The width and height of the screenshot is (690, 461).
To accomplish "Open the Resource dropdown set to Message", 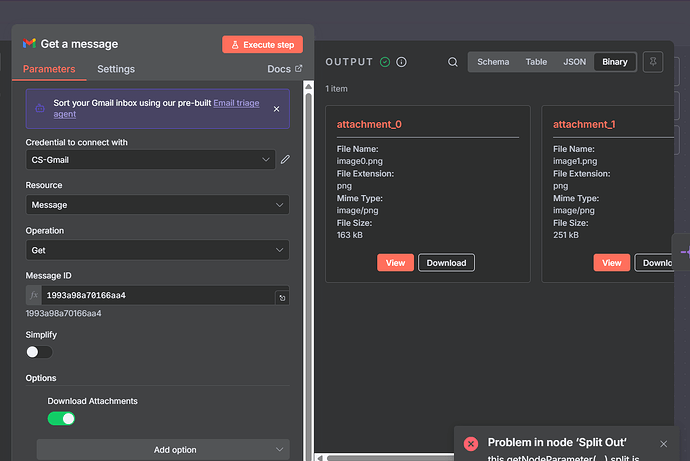I will point(157,205).
